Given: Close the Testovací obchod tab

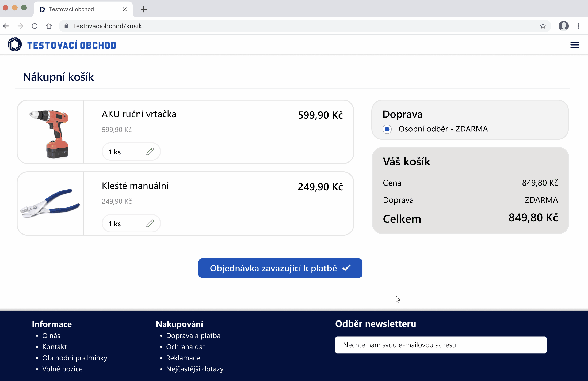Looking at the screenshot, I should point(125,9).
